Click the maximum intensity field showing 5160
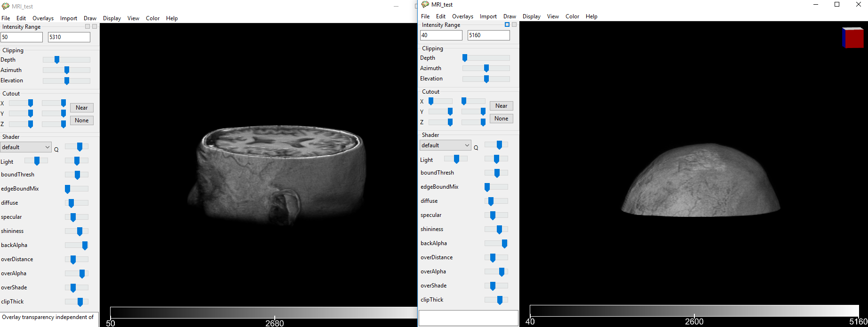The height and width of the screenshot is (327, 868). (488, 35)
